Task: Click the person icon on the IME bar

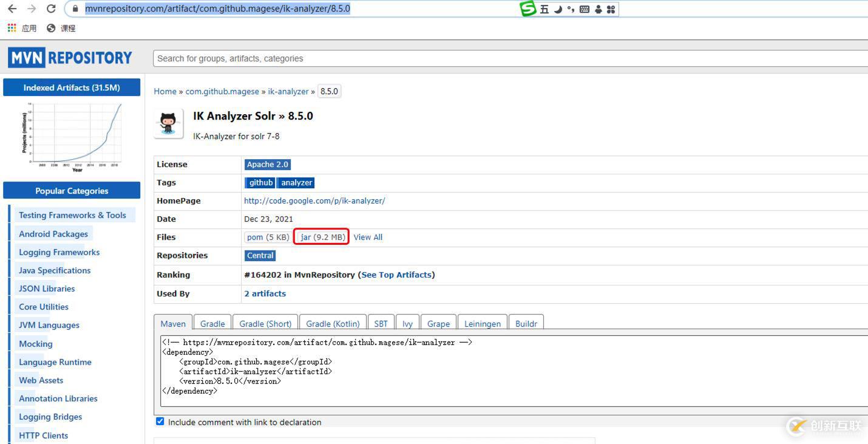Action: pyautogui.click(x=598, y=9)
